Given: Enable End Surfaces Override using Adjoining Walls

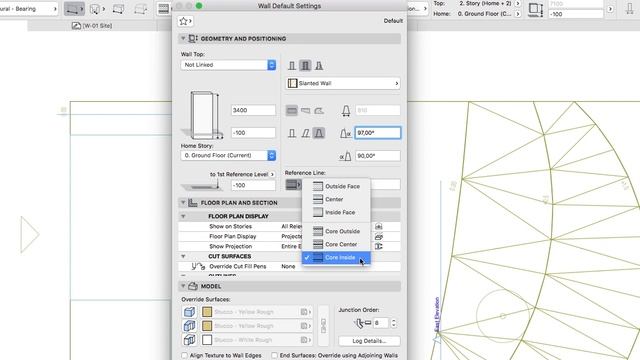Looking at the screenshot, I should (274, 356).
